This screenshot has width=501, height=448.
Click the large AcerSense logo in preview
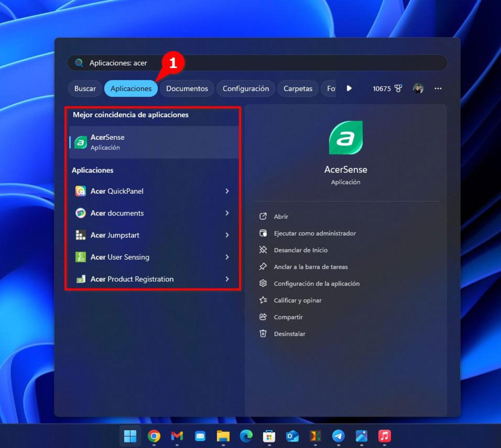346,138
